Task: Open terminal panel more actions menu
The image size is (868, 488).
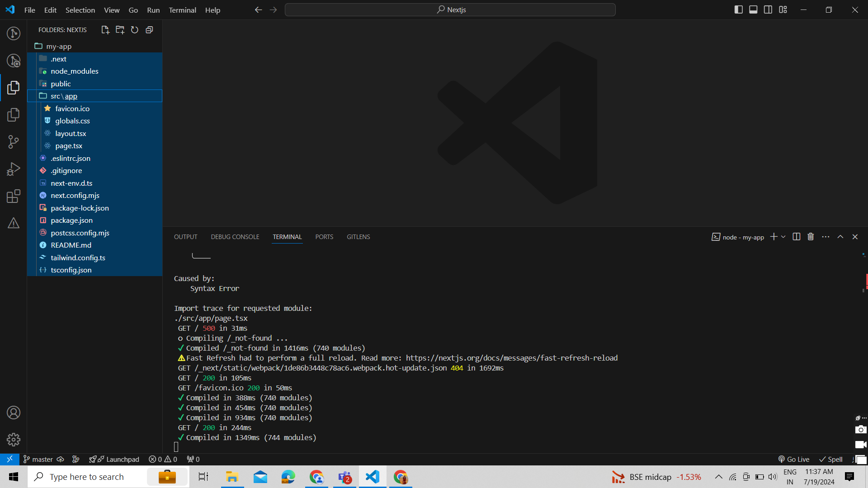Action: point(826,237)
